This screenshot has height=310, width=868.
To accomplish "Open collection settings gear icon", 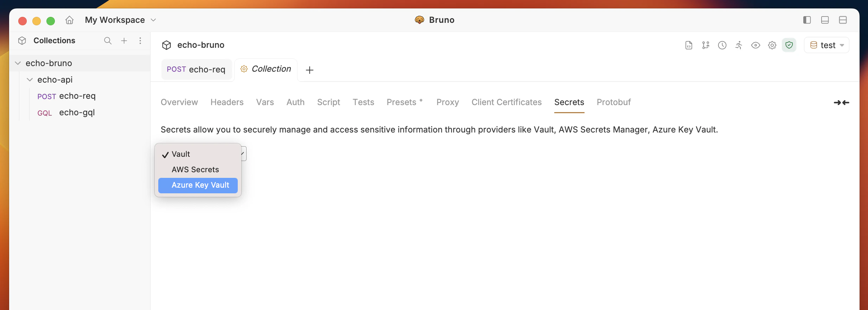I will 772,45.
